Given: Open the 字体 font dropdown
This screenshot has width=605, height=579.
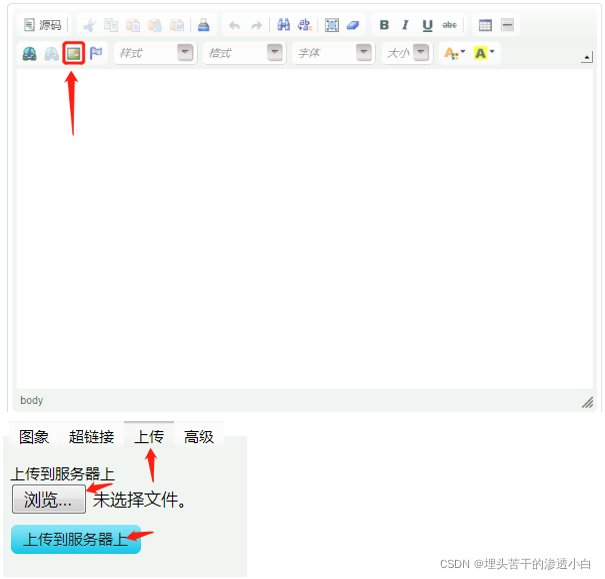Looking at the screenshot, I should pyautogui.click(x=334, y=53).
